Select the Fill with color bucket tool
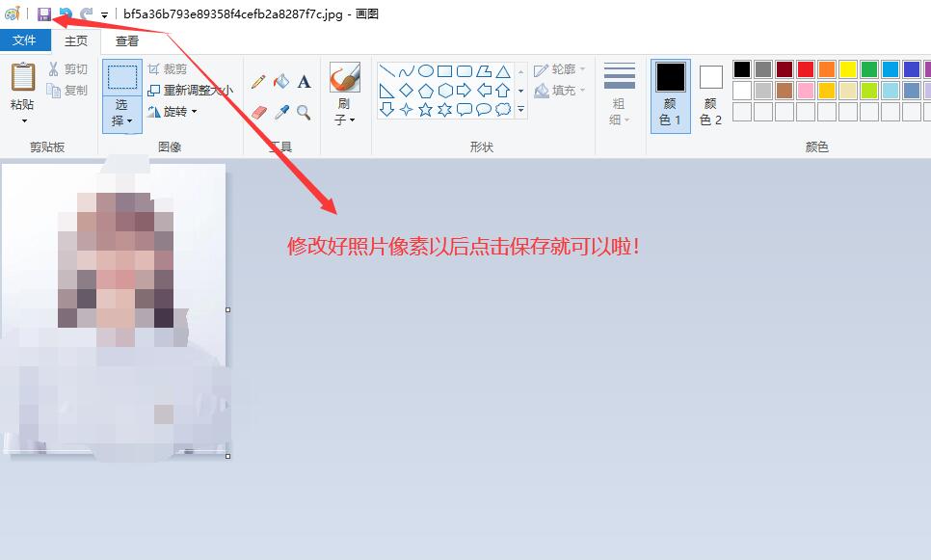 (281, 82)
